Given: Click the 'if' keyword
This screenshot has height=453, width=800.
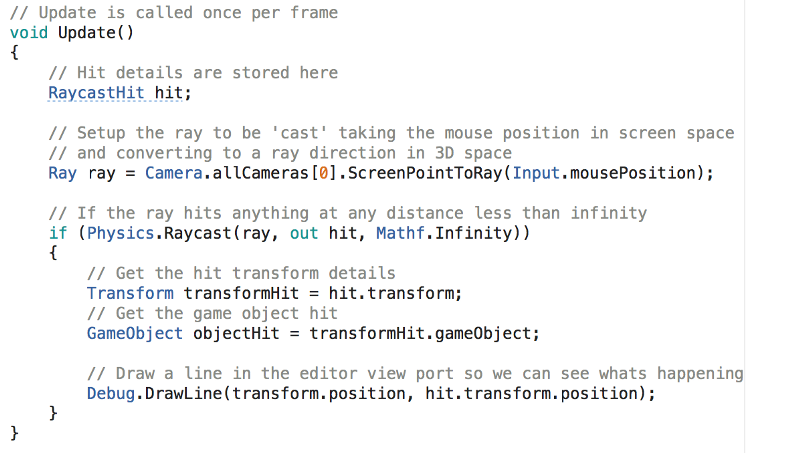Looking at the screenshot, I should pyautogui.click(x=57, y=233).
